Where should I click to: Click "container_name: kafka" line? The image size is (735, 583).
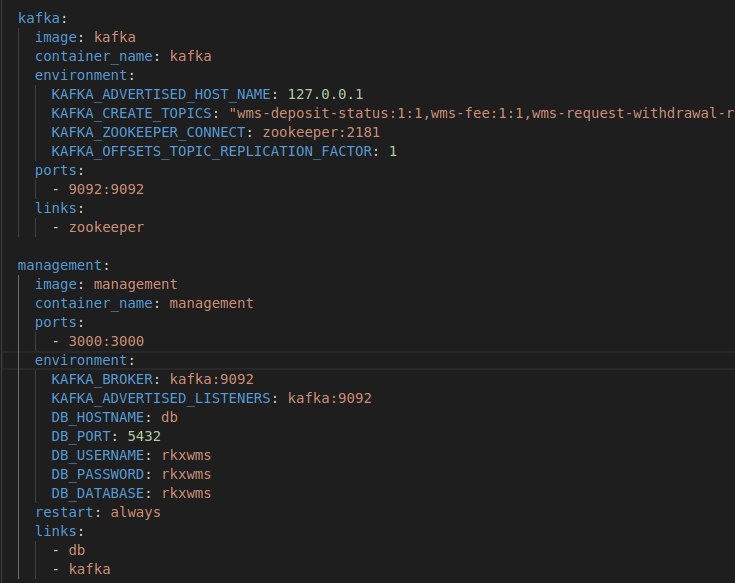(x=123, y=56)
